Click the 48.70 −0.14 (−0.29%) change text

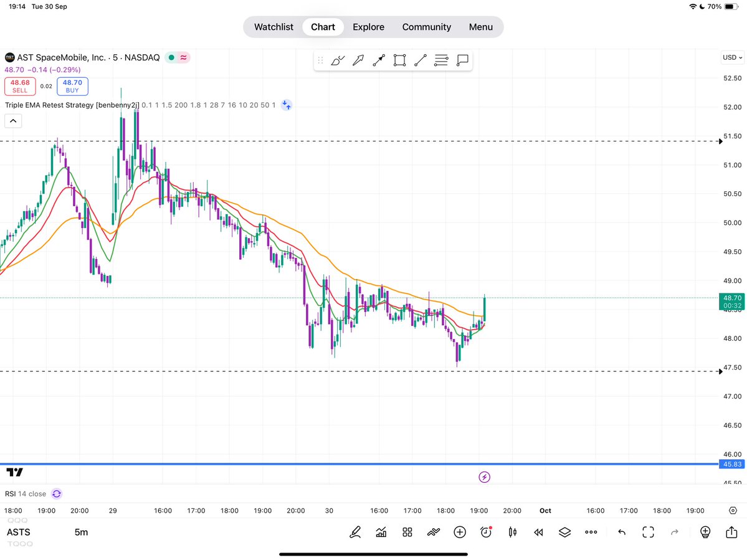42,70
